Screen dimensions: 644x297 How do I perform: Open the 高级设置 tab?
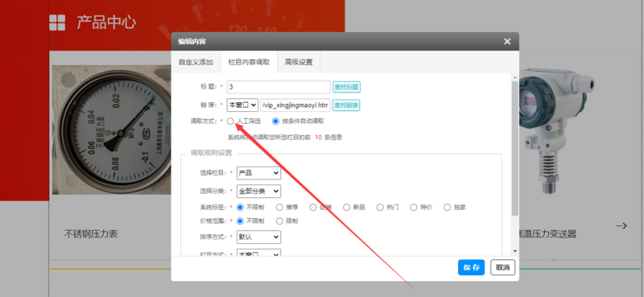(x=299, y=63)
